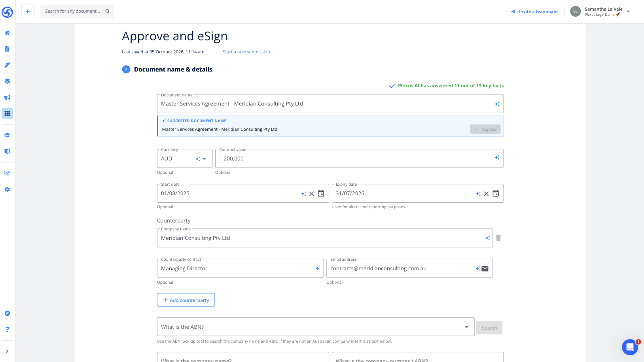Expand the sidebar with the chevron arrow
The width and height of the screenshot is (644, 362).
click(7, 351)
